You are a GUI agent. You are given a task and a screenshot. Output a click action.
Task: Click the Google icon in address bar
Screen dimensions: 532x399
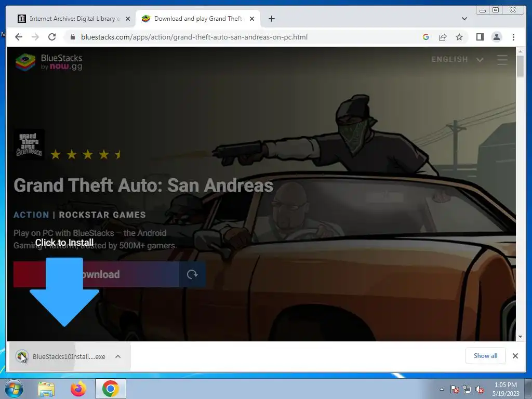tap(426, 37)
